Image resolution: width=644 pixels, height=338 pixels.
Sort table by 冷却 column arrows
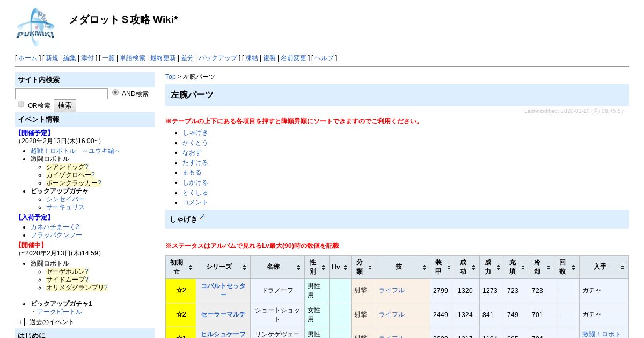tap(548, 267)
